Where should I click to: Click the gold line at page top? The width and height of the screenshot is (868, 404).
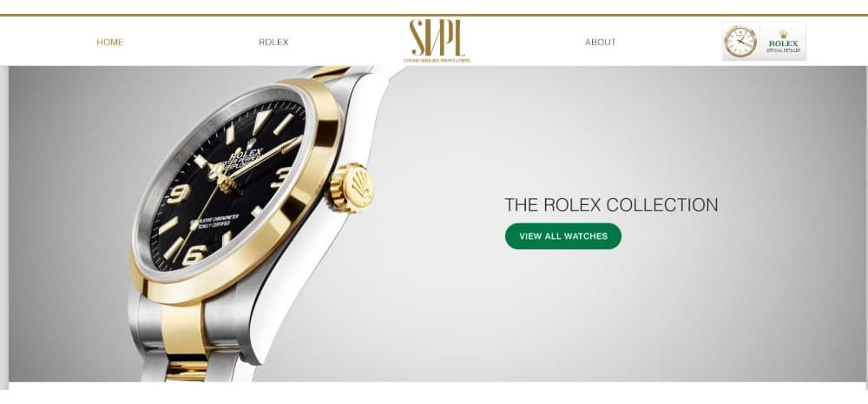click(434, 15)
